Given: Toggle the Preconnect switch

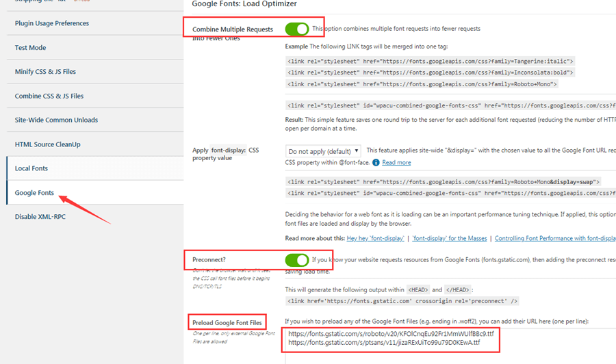Looking at the screenshot, I should coord(296,259).
